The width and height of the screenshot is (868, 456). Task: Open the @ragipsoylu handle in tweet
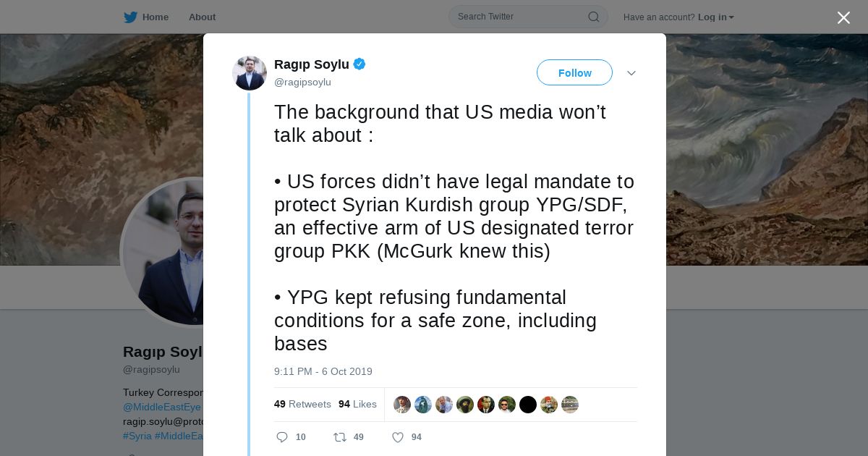[x=302, y=83]
